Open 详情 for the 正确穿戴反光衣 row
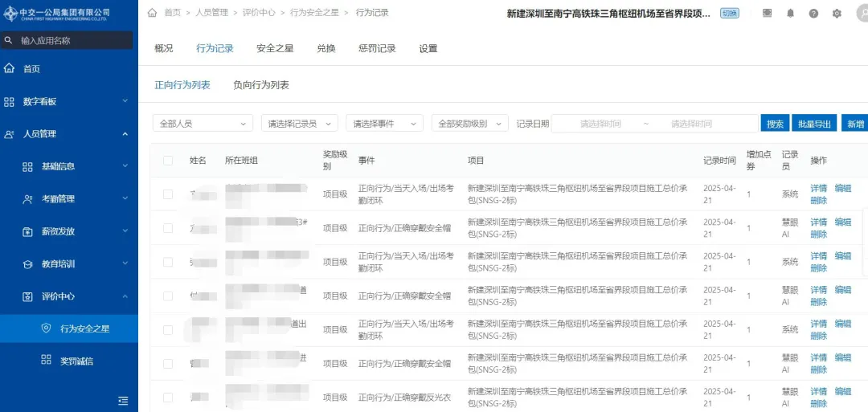Viewport: 868px width, 412px height. pos(819,392)
